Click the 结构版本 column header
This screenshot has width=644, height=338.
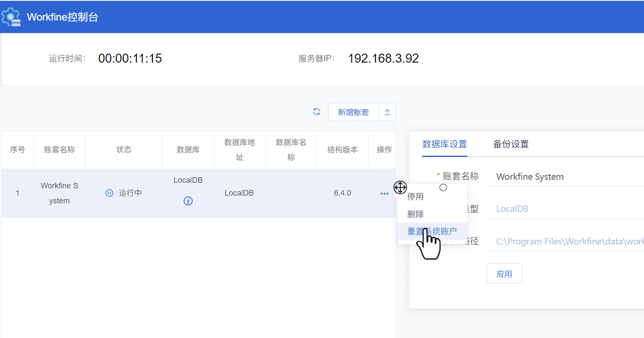tap(342, 150)
